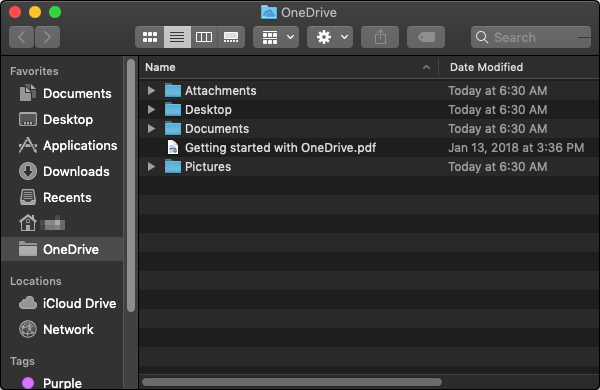Viewport: 600px width, 390px height.
Task: Click the Applications sidebar icon
Action: [x=28, y=145]
